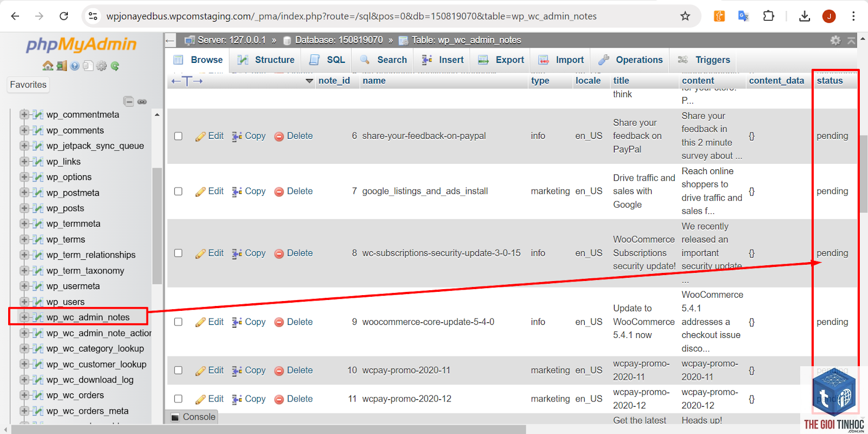Open the wp_postmeta table in sidebar

pyautogui.click(x=73, y=193)
